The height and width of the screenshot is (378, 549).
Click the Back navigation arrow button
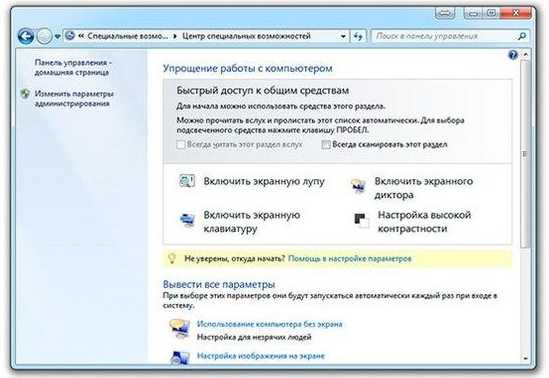(26, 36)
